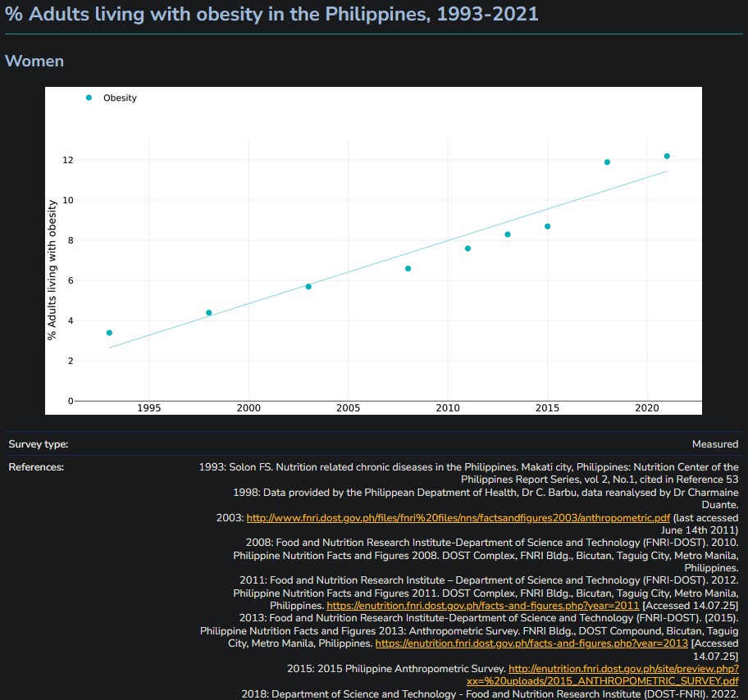Click the x-axis tick label 2005
Viewport: 748px width, 700px height.
click(349, 408)
